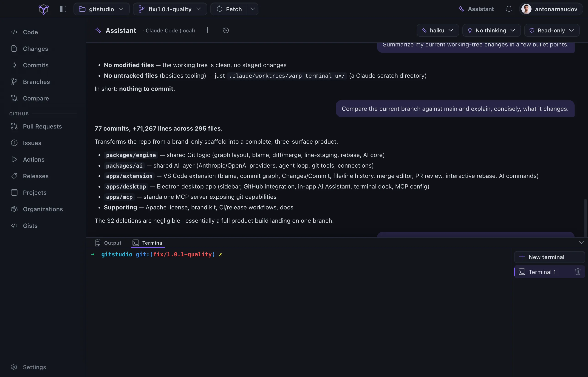The image size is (588, 377).
Task: Click the Commits node icon
Action: 14,65
